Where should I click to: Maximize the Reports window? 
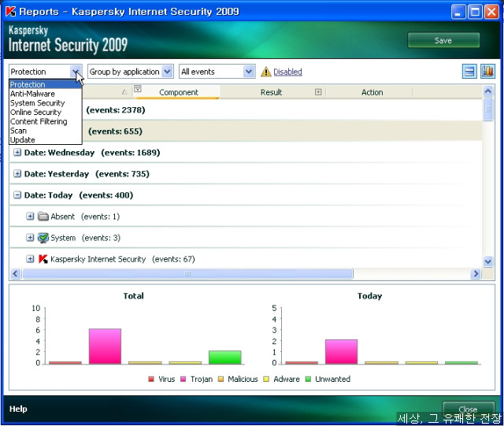(475, 12)
